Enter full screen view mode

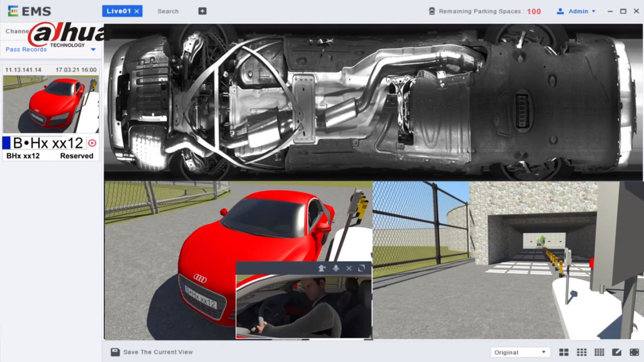pyautogui.click(x=634, y=352)
